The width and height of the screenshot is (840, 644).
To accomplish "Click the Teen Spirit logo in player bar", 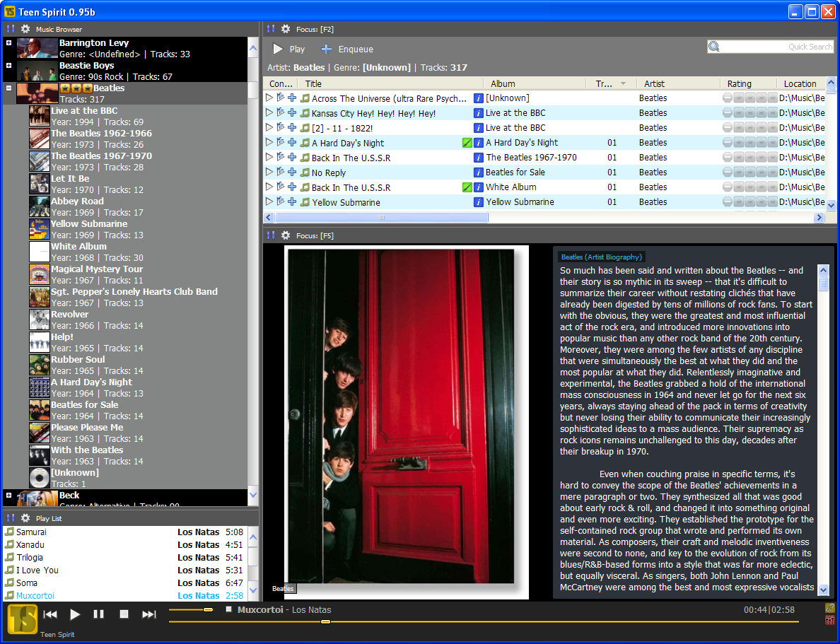I will click(23, 619).
